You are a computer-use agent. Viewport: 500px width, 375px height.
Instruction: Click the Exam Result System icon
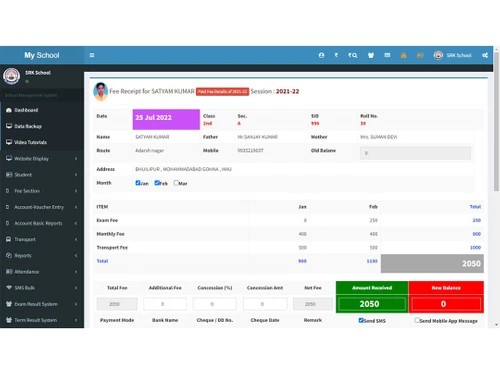(x=9, y=304)
